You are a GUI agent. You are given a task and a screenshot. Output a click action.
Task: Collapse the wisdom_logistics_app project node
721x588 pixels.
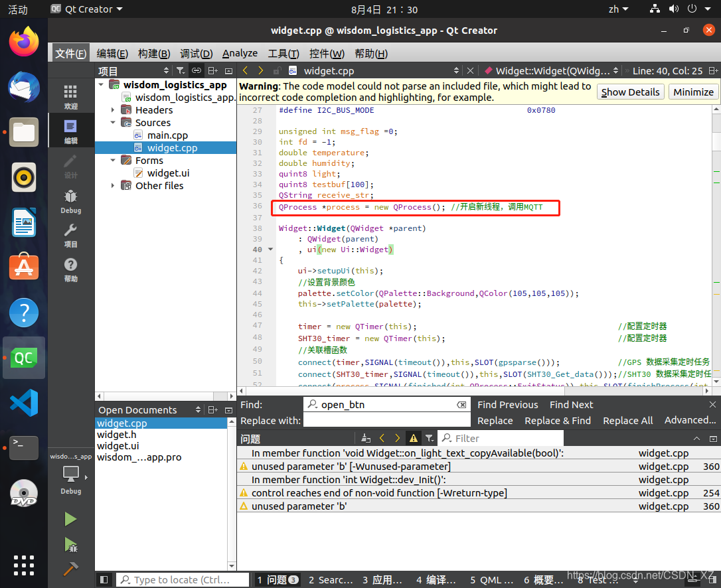click(x=101, y=84)
